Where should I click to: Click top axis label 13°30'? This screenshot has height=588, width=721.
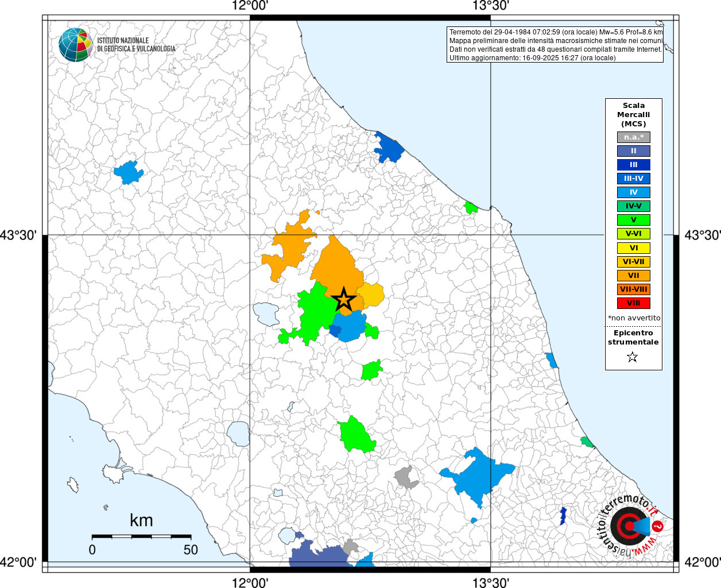pyautogui.click(x=491, y=6)
